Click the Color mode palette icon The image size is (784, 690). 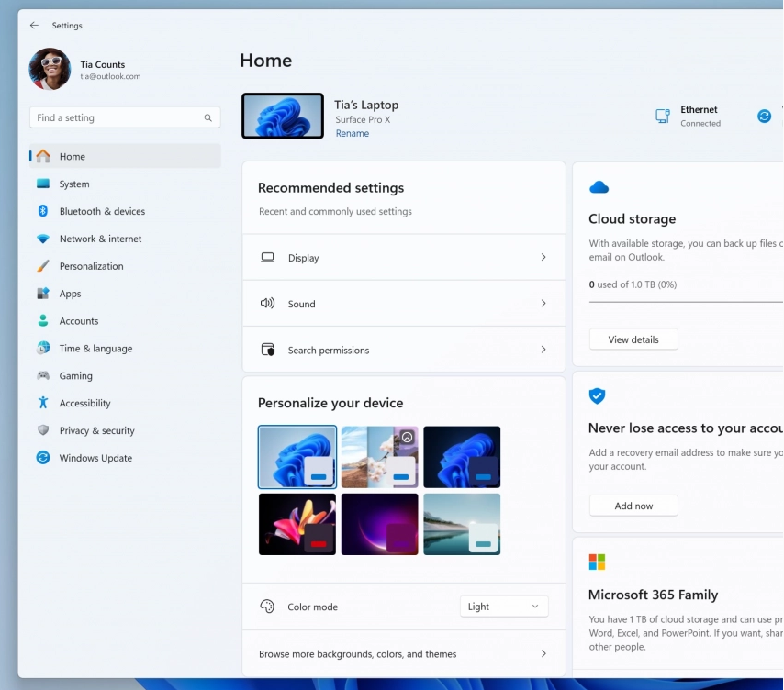(267, 607)
